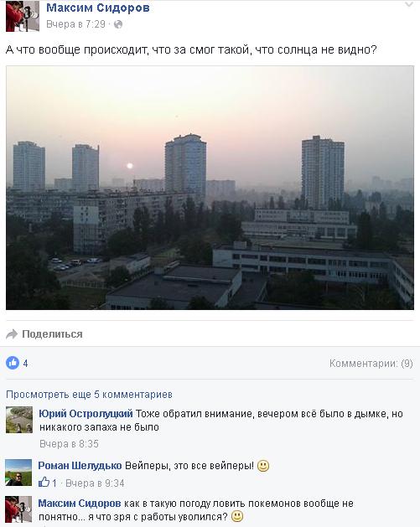
Task: Click the share arrow icon
Action: pyautogui.click(x=12, y=334)
